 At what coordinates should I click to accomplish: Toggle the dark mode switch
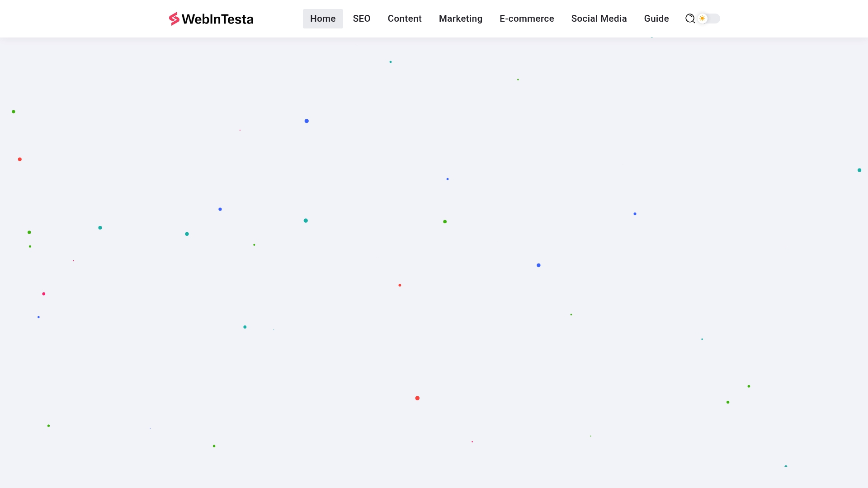(x=708, y=19)
